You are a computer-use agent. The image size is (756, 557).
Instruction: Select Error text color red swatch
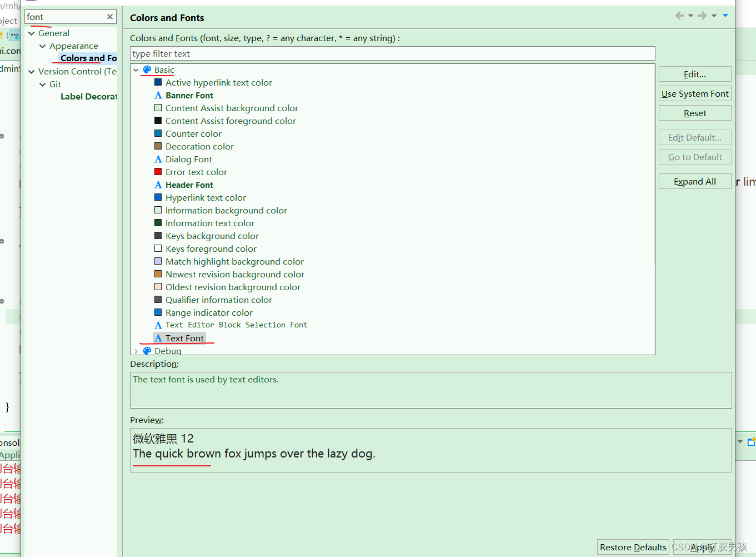pyautogui.click(x=158, y=172)
